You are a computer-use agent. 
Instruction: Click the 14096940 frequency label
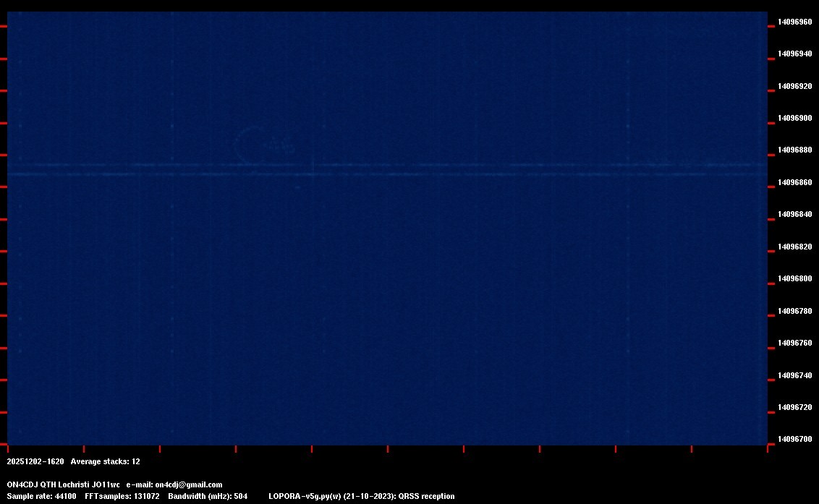click(x=794, y=54)
